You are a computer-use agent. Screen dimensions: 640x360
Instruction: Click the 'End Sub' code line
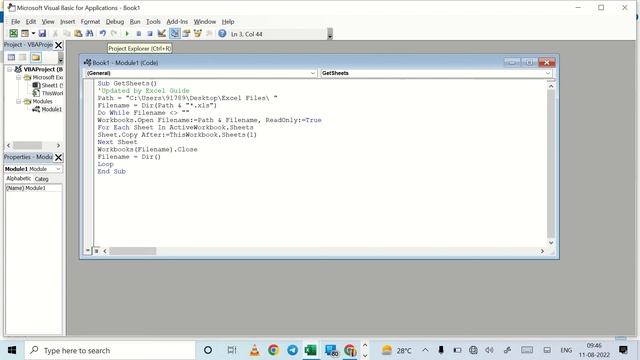click(111, 171)
